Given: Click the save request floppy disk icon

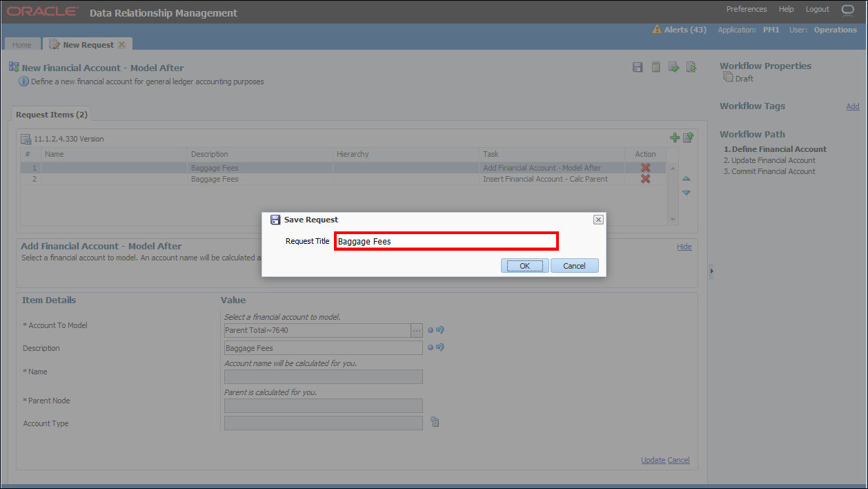Looking at the screenshot, I should click(638, 67).
